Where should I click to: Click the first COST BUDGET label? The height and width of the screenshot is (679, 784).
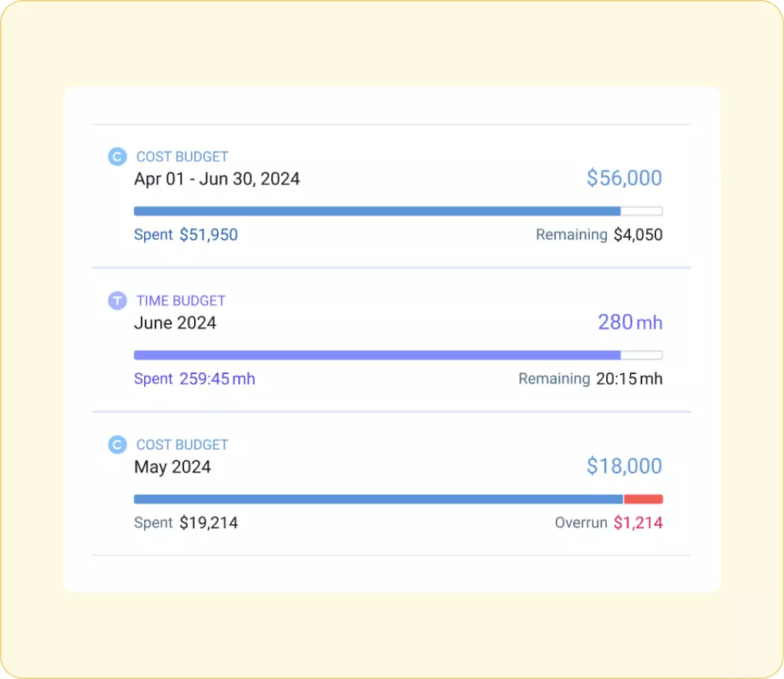(183, 157)
